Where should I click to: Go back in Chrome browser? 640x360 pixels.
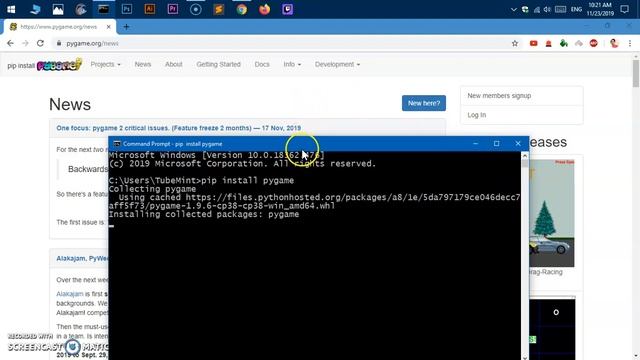[x=10, y=43]
